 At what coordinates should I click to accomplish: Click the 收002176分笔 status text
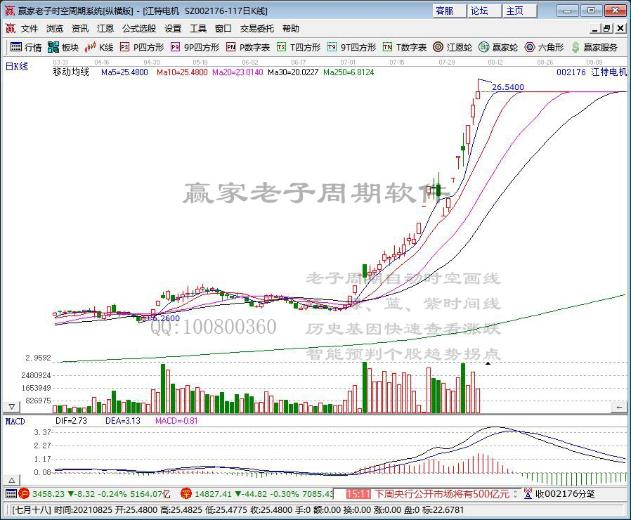(x=565, y=494)
